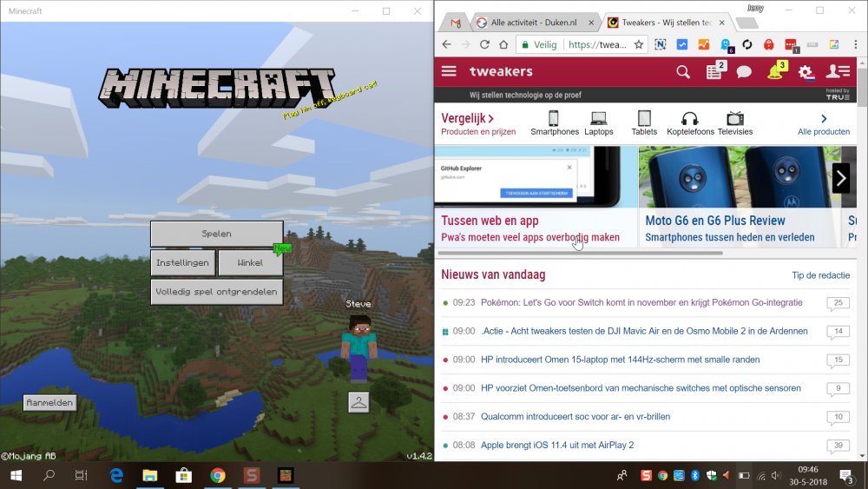Open the Tweakers settings gear icon
This screenshot has height=489, width=868.
point(806,72)
